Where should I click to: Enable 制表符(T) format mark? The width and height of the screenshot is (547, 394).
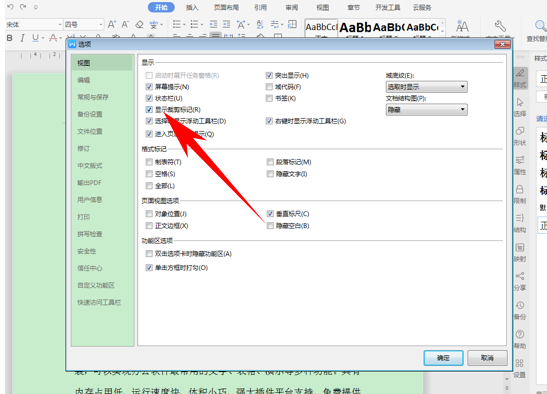click(149, 162)
